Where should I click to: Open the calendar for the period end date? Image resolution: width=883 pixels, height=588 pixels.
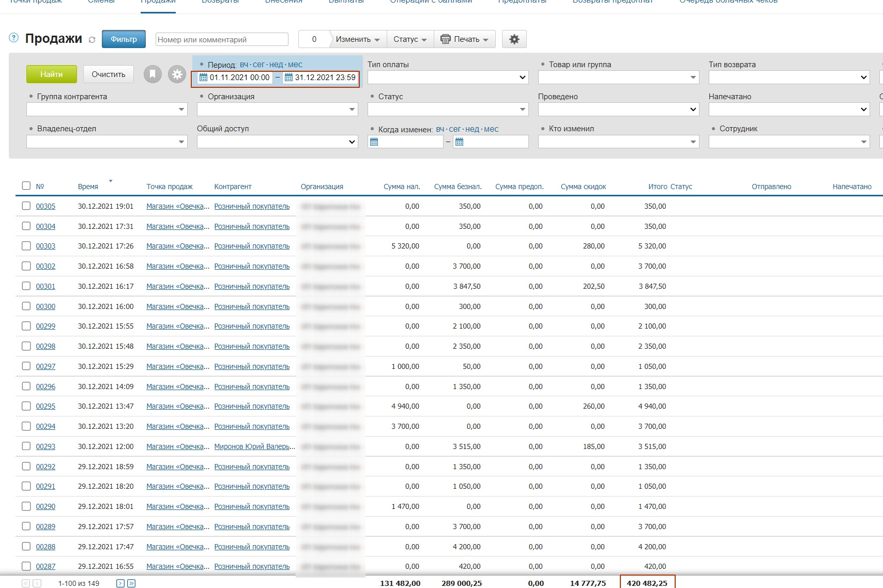pos(289,78)
